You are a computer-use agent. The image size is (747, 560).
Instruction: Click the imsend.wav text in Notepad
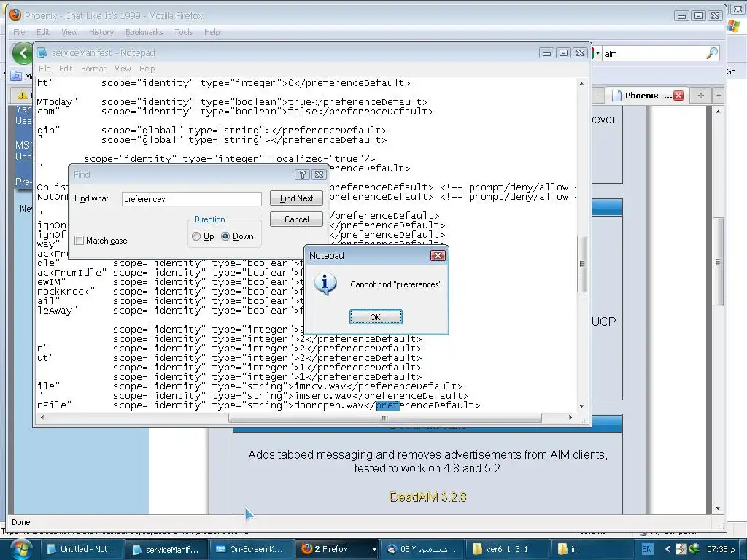tap(323, 396)
